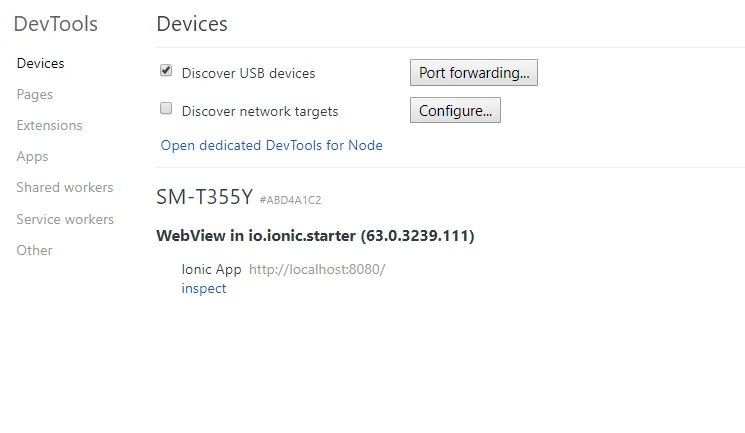Click the DevTools title in sidebar
Screen dimensions: 745x433
click(x=56, y=24)
